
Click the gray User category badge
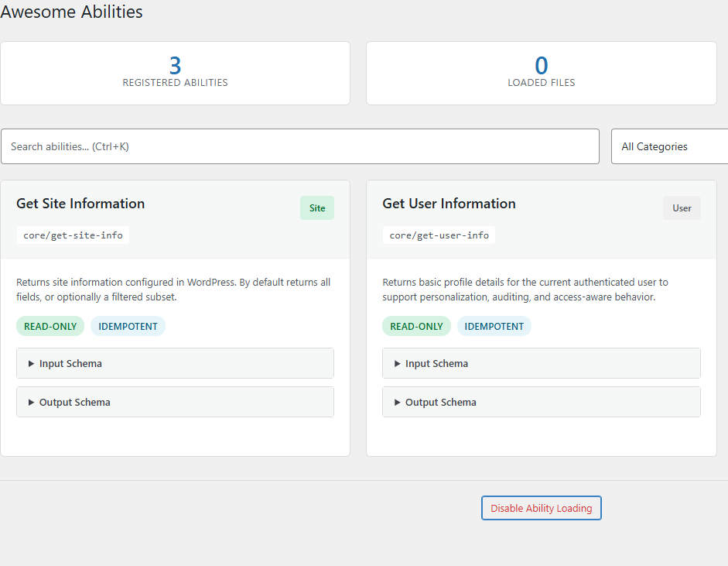pos(682,208)
